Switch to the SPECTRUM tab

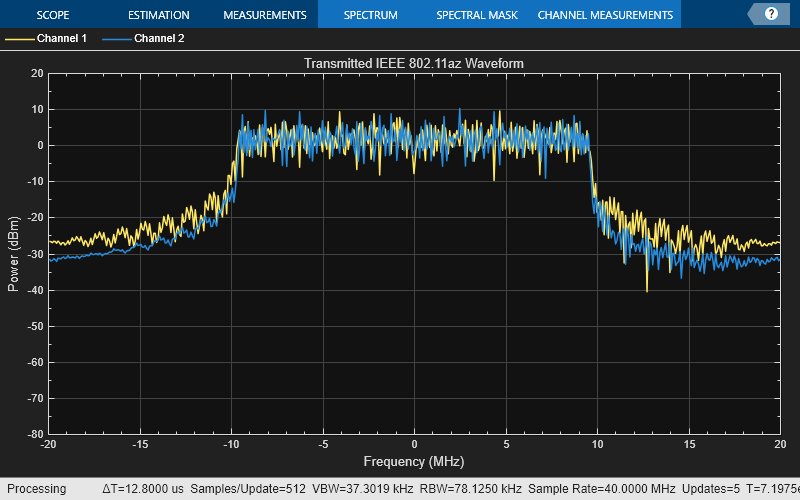(370, 15)
